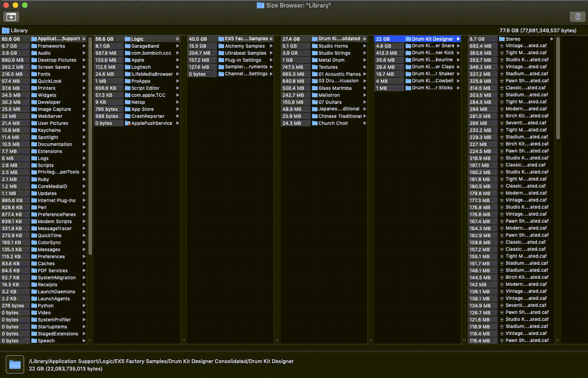Select the com.apple.TCC folder row
The image size is (588, 378).
137,95
